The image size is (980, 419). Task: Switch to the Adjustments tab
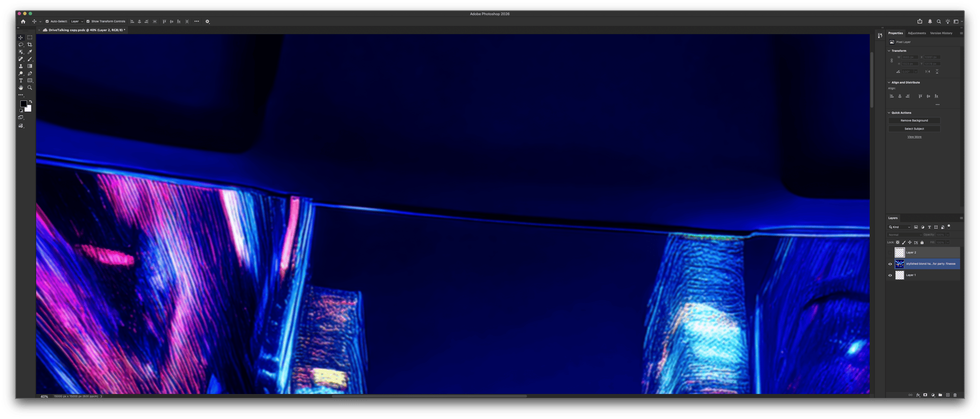tap(916, 33)
